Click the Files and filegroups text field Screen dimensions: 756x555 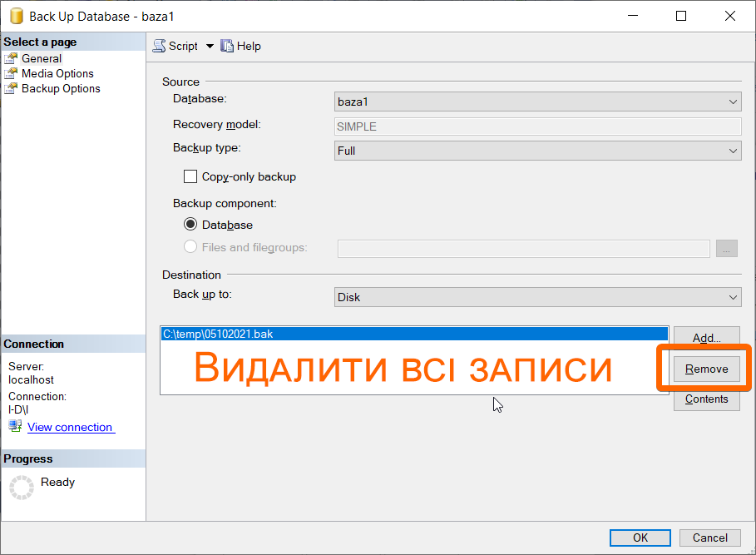click(524, 248)
